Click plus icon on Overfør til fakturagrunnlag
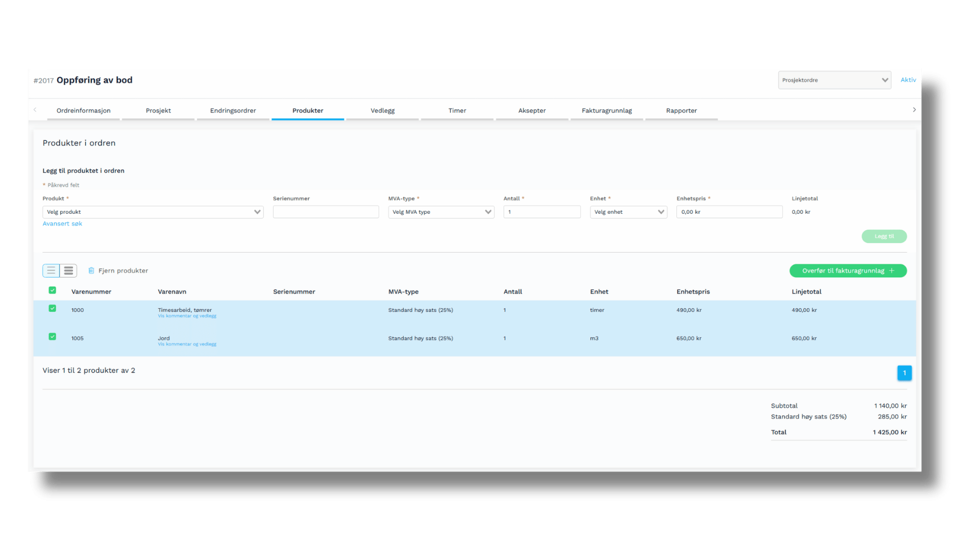Viewport: 980px width, 551px height. [892, 271]
